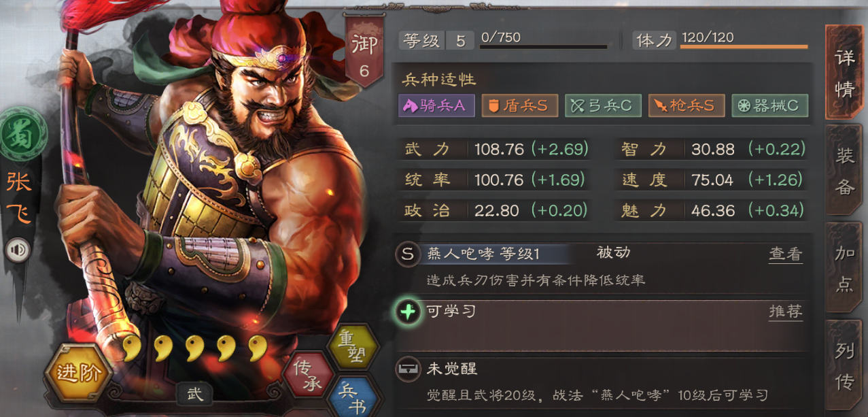Open the 列传 tab
868x417 pixels.
845,365
